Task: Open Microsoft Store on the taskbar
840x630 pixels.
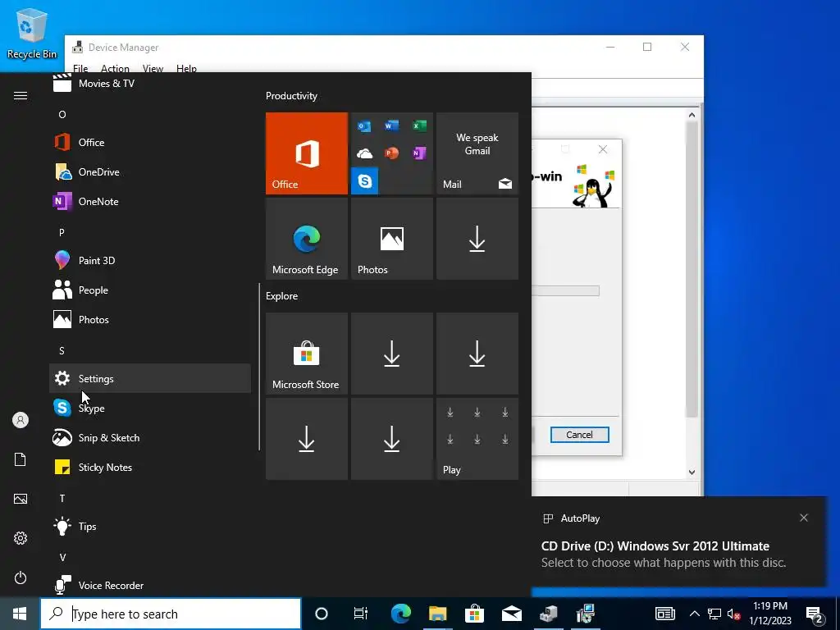Action: click(474, 614)
